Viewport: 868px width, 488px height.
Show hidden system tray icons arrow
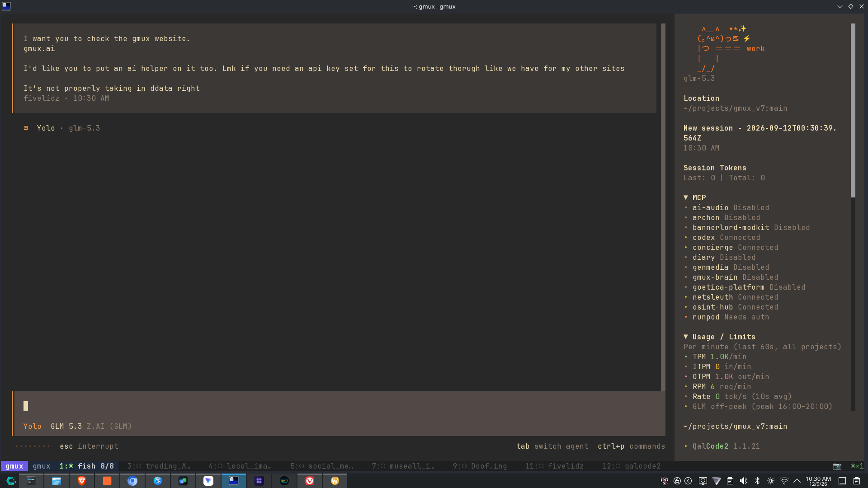coord(797,481)
